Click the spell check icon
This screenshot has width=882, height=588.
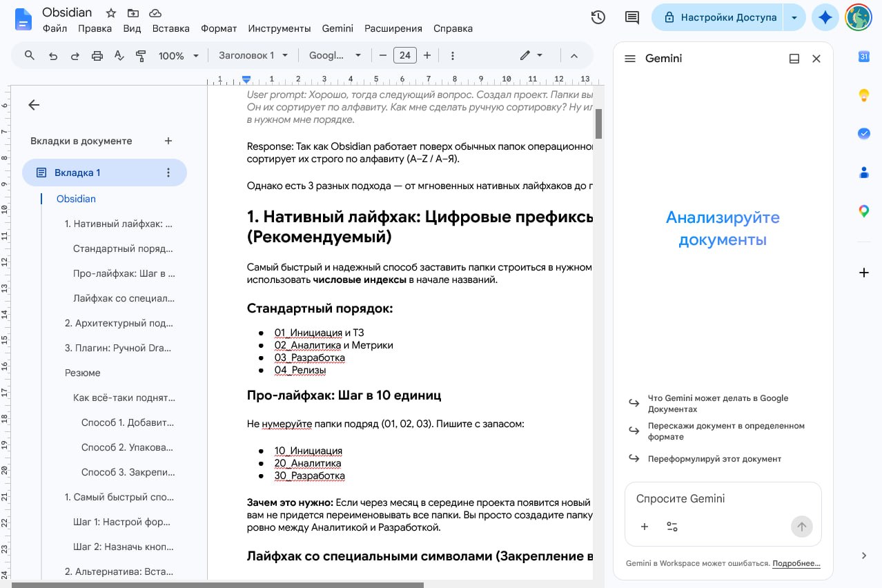119,55
